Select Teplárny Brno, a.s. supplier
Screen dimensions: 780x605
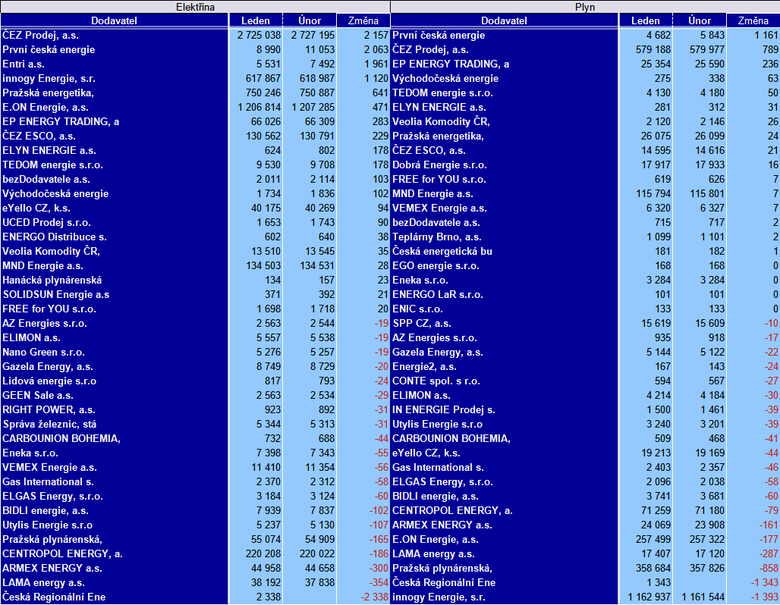click(x=436, y=237)
